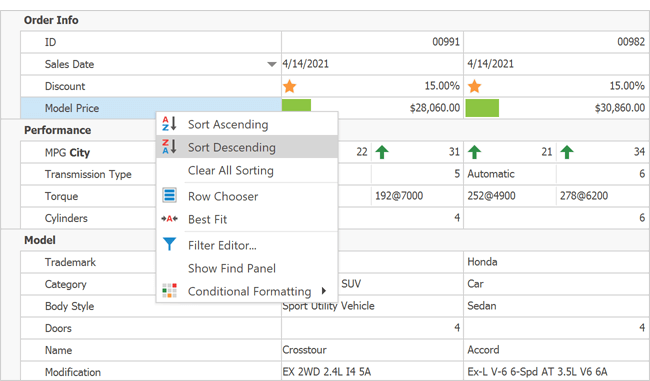Select the Modification row header

point(151,371)
